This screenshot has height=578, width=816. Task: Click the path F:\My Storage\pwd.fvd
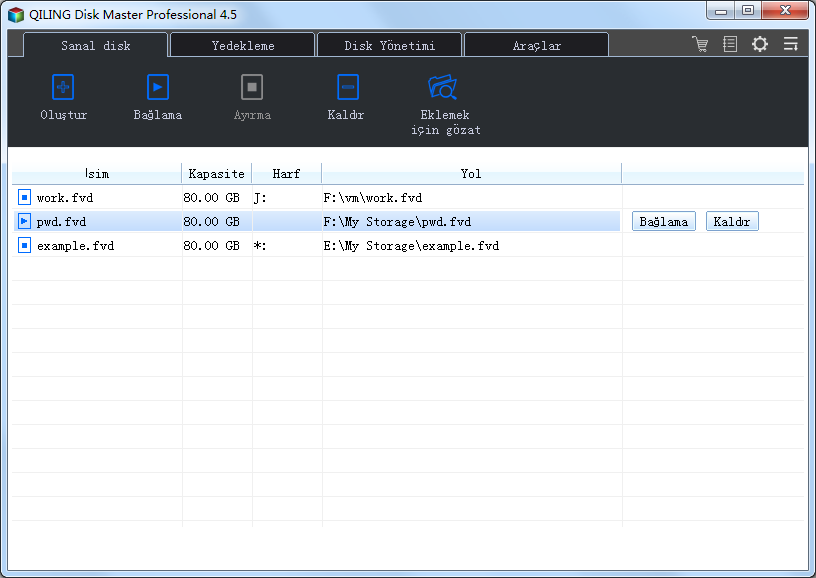(397, 222)
